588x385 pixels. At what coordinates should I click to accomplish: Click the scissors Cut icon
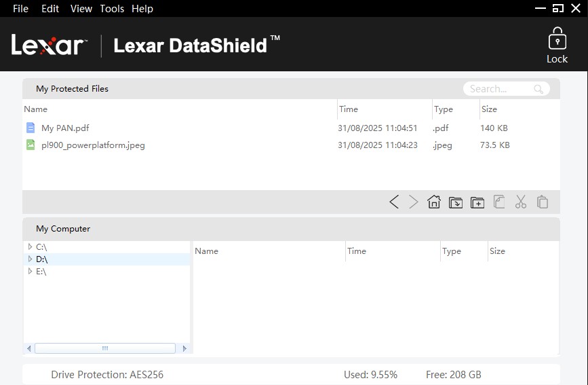[521, 202]
